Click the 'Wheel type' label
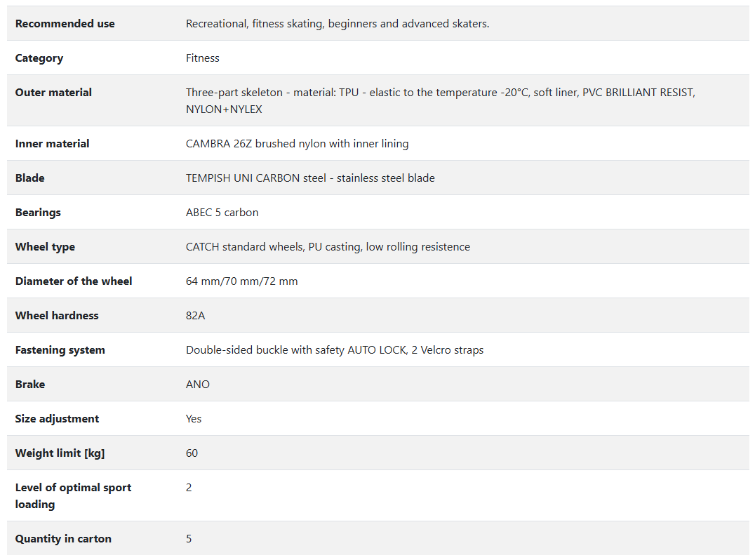755x560 pixels. coord(45,247)
